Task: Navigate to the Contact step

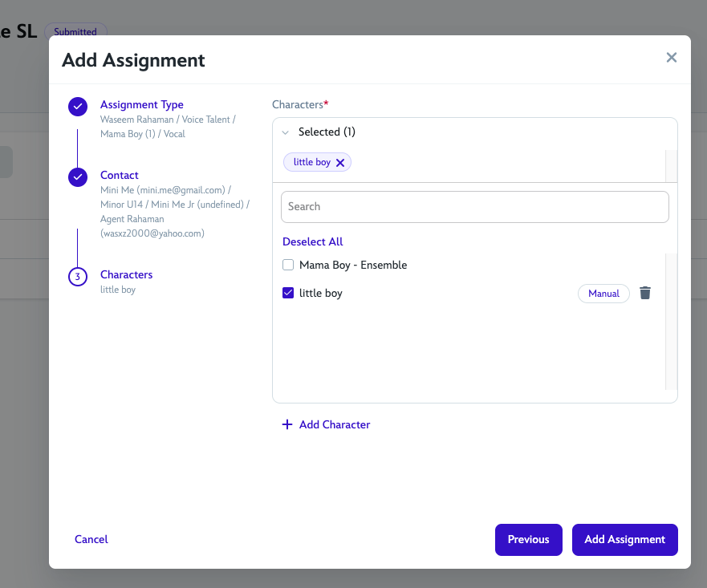Action: [119, 175]
